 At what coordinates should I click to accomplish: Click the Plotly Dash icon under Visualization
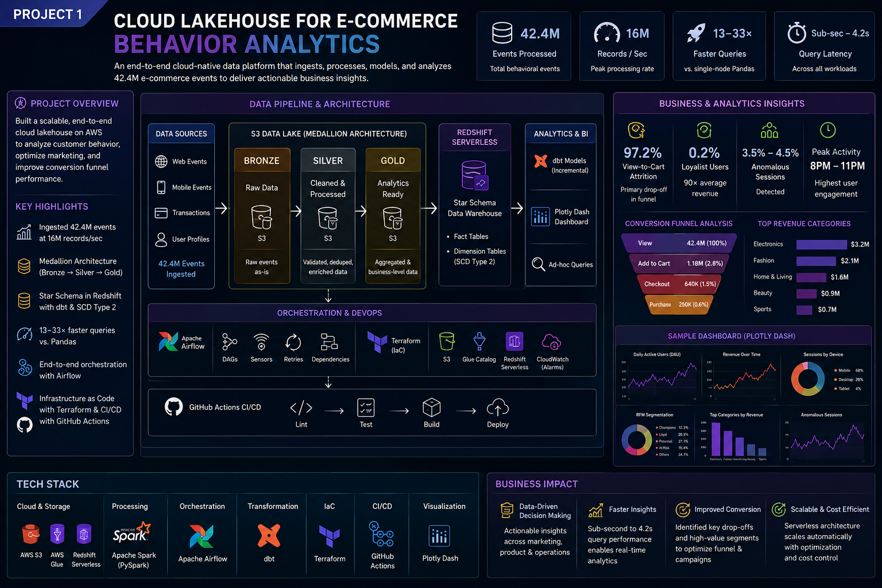(440, 536)
